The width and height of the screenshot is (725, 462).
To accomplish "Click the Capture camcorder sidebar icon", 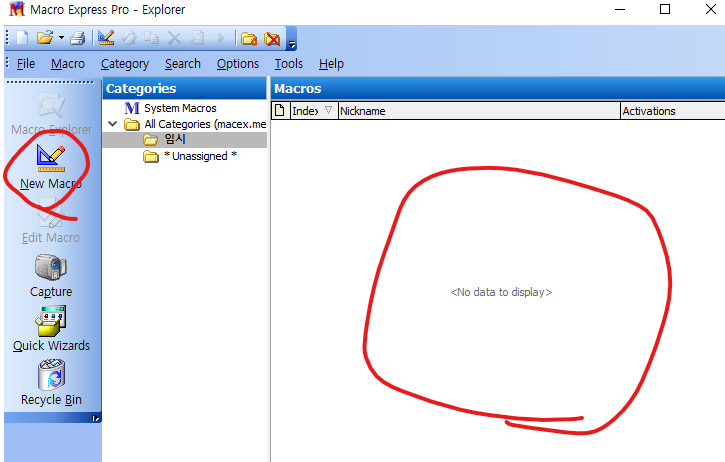I will (x=51, y=276).
